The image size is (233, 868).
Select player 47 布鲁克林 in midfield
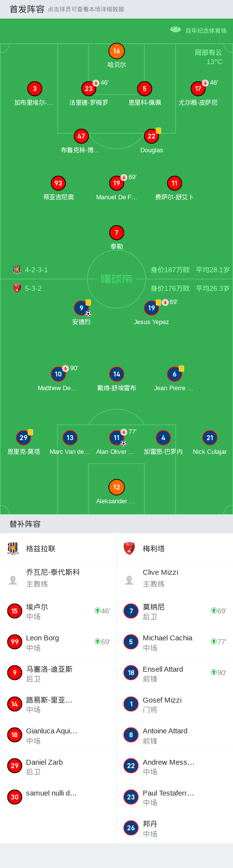click(81, 136)
